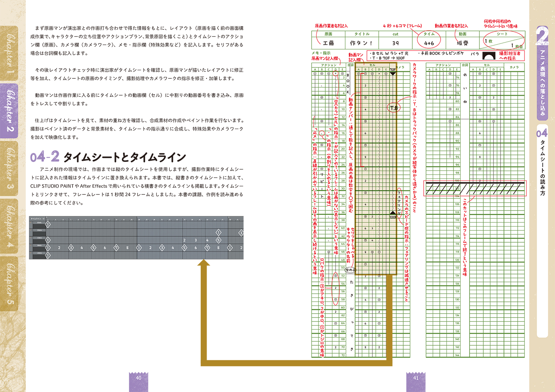
Task: Select diamond keyframe 1 on Dセル track
Action: [x=218, y=232]
